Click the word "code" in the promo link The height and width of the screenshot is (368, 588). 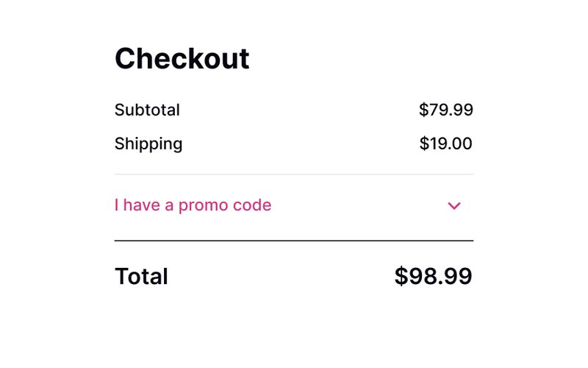(x=252, y=205)
